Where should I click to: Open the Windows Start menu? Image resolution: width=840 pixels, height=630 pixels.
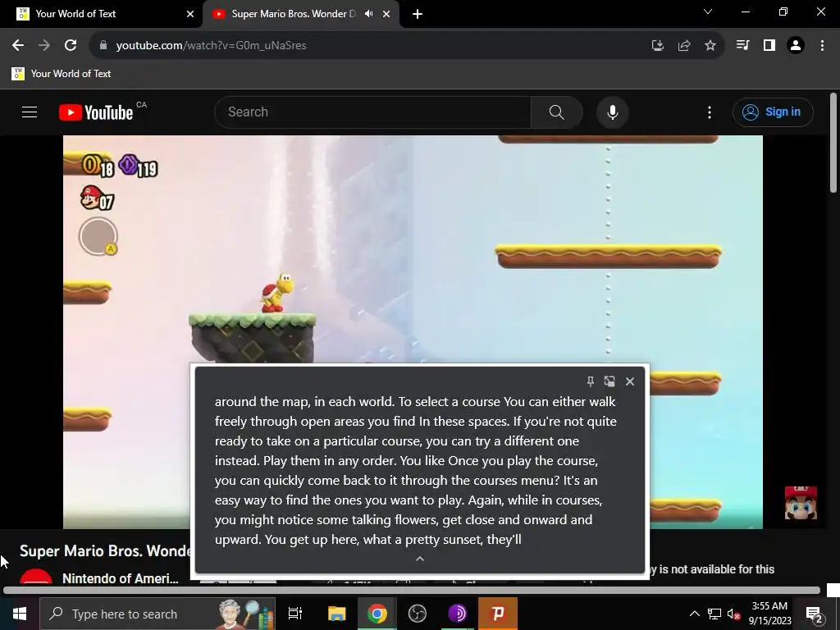click(x=20, y=614)
